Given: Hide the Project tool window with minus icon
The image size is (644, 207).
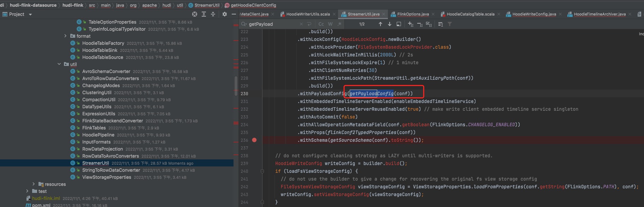Looking at the screenshot, I should 234,14.
